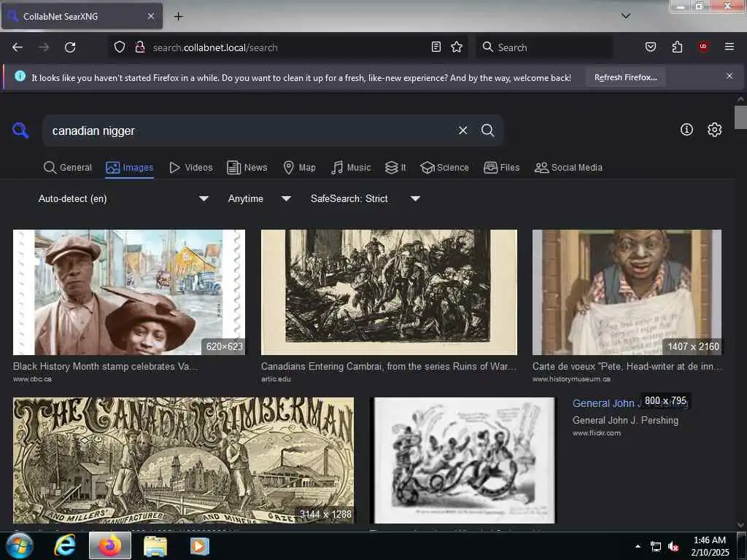Open the News category tab

pos(247,168)
